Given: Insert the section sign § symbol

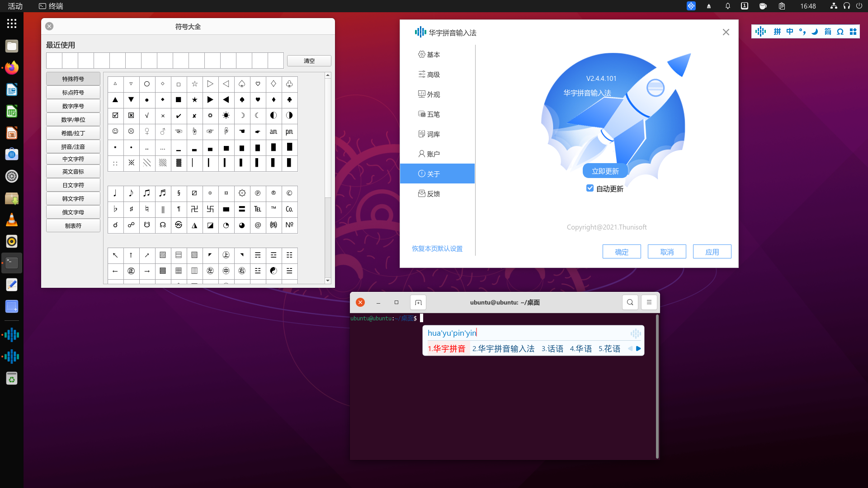Looking at the screenshot, I should [179, 193].
